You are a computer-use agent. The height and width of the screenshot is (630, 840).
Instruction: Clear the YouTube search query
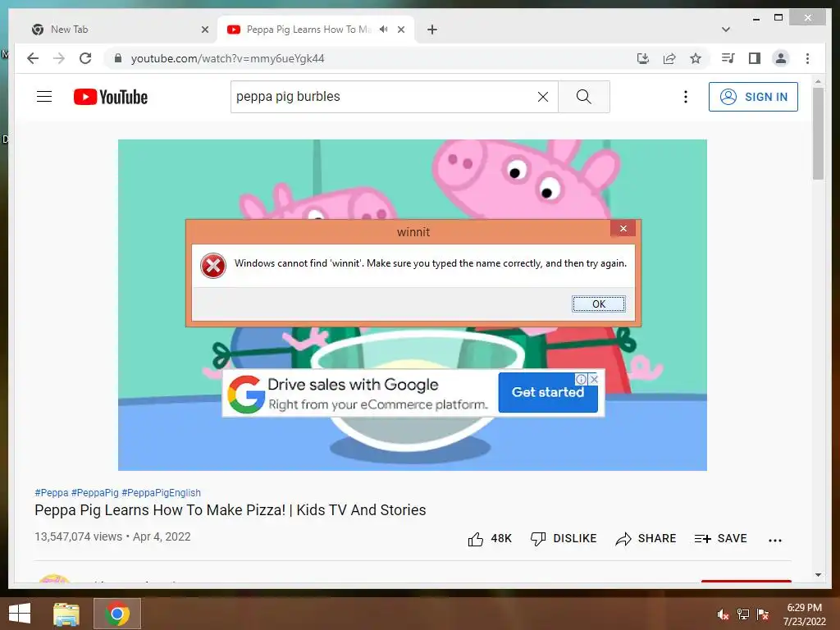(x=543, y=97)
